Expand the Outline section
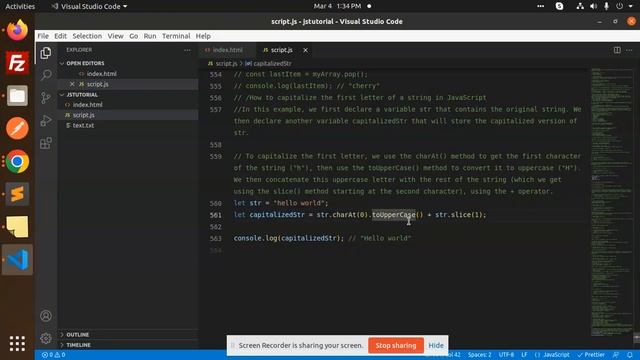The image size is (640, 360). click(78, 335)
